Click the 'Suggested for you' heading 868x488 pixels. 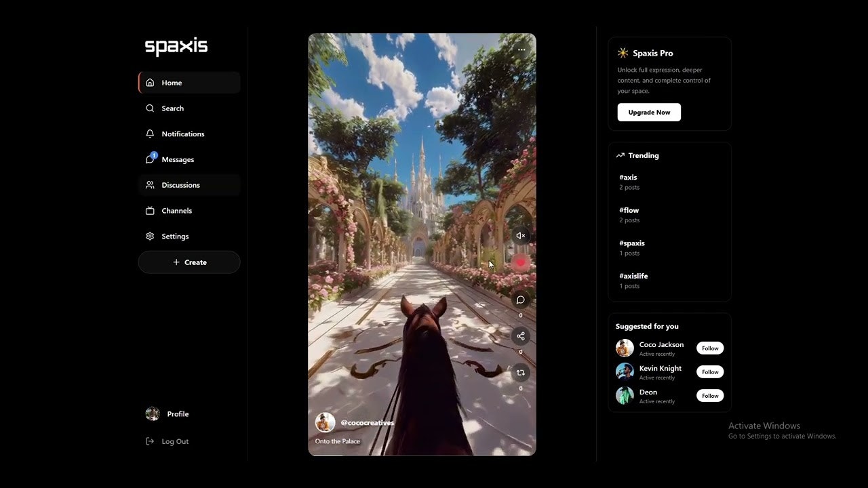[647, 327]
